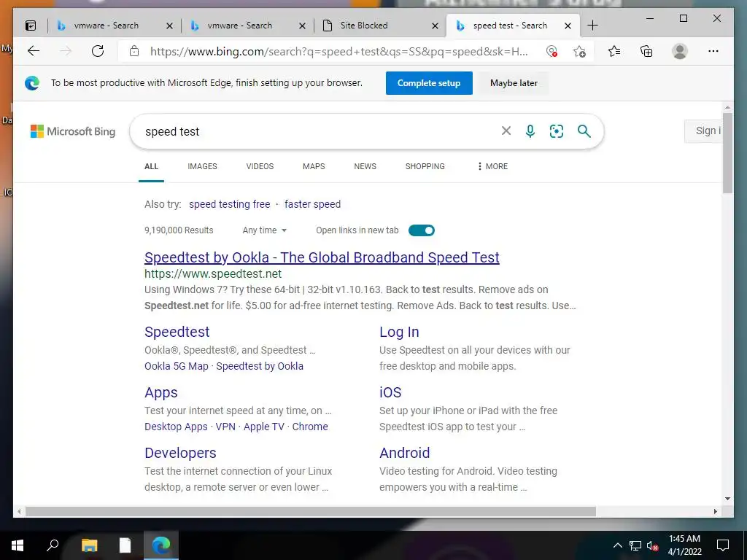Close the speed test tab
The height and width of the screenshot is (560, 747).
[568, 26]
